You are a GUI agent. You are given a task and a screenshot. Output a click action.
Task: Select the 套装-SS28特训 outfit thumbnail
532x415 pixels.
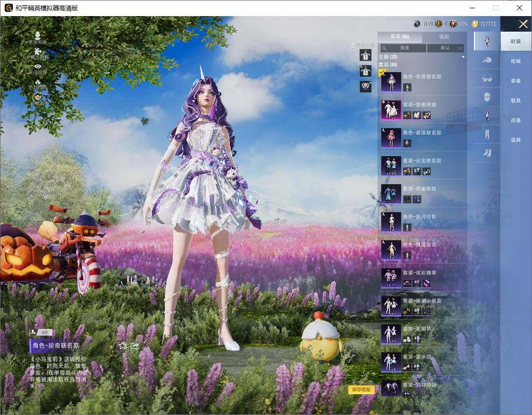(x=391, y=389)
